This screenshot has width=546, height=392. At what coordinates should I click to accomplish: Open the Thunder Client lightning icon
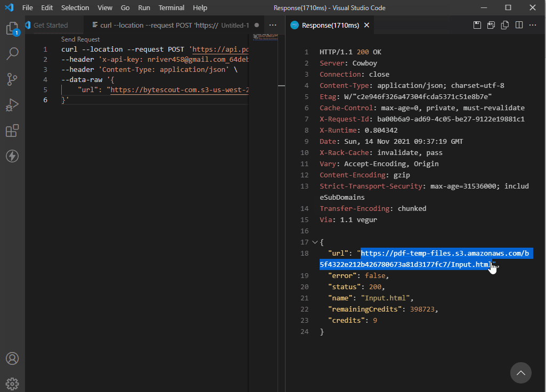click(12, 156)
